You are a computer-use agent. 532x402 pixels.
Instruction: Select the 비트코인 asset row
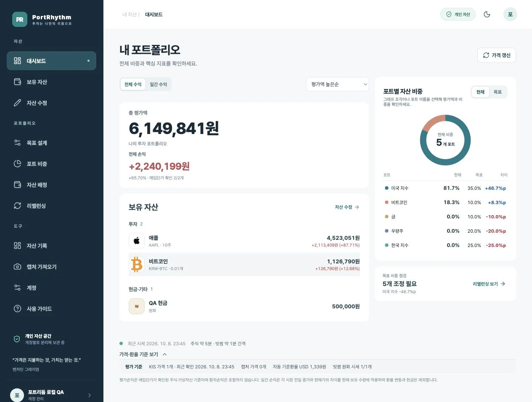tap(244, 264)
